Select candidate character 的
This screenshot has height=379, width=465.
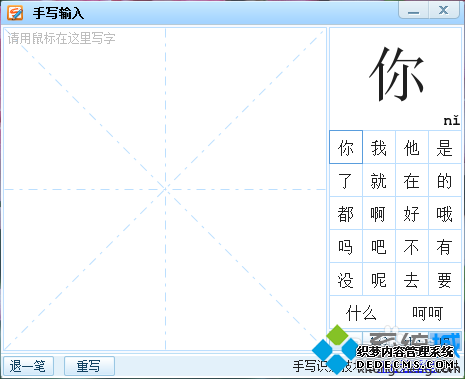point(445,180)
